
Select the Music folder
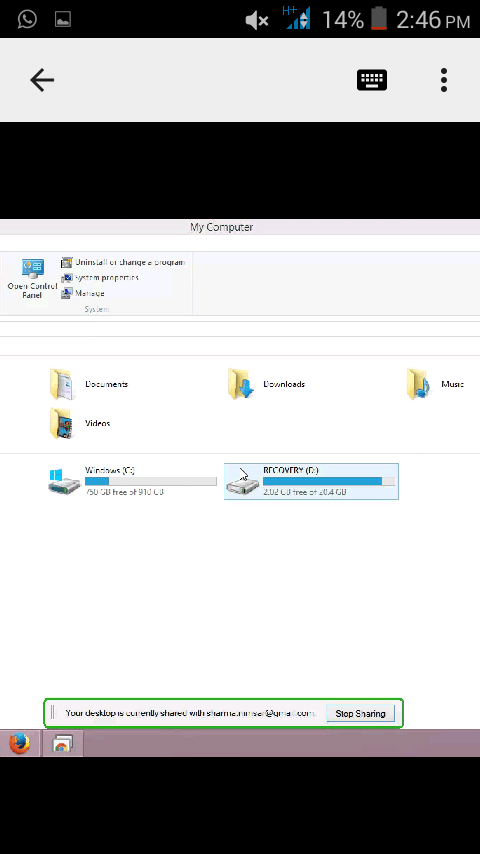[x=435, y=384]
